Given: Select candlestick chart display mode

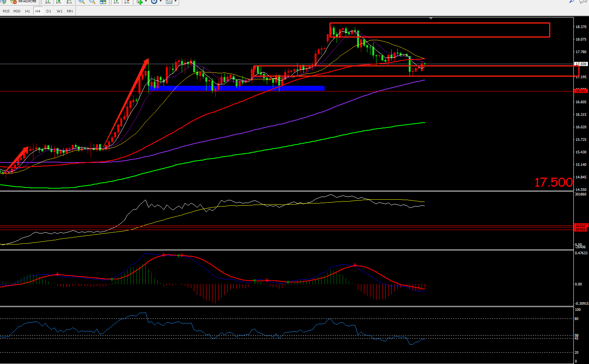Looking at the screenshot, I should [x=58, y=2].
